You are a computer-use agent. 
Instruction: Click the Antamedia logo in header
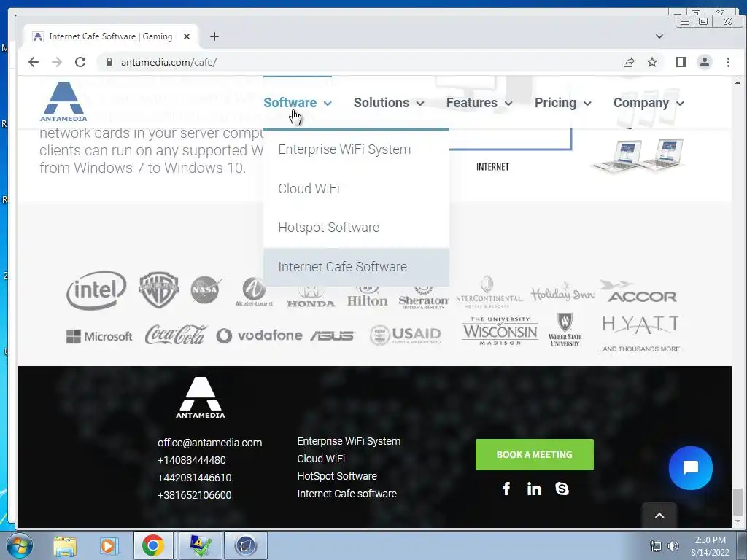click(x=63, y=101)
